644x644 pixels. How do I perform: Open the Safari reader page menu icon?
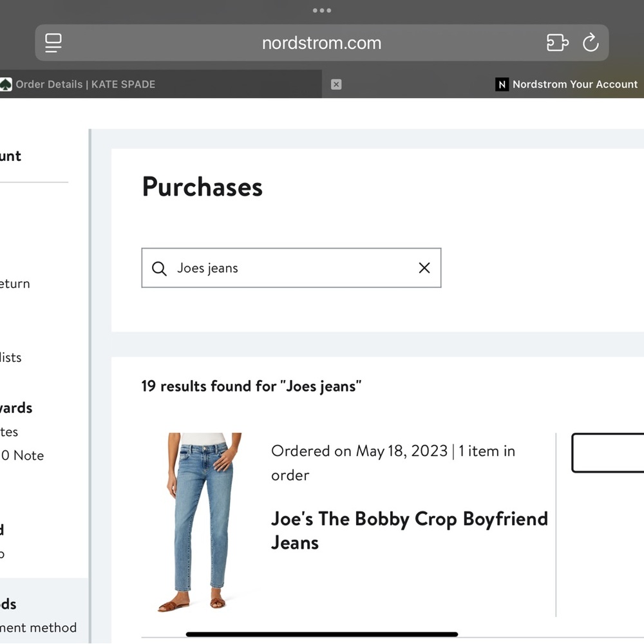[x=53, y=43]
